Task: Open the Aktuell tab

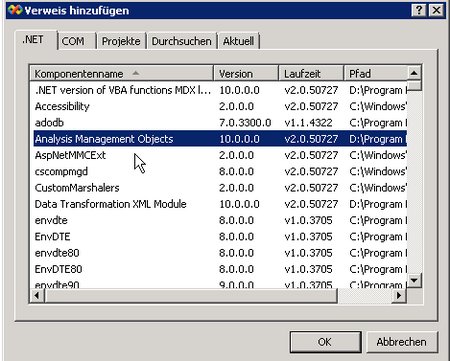Action: (x=238, y=41)
